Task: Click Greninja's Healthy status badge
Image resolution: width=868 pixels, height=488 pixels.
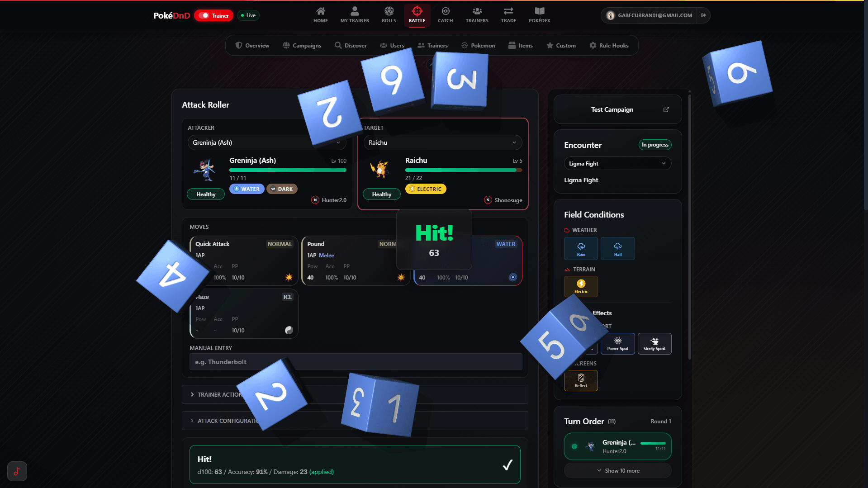Action: (x=206, y=194)
